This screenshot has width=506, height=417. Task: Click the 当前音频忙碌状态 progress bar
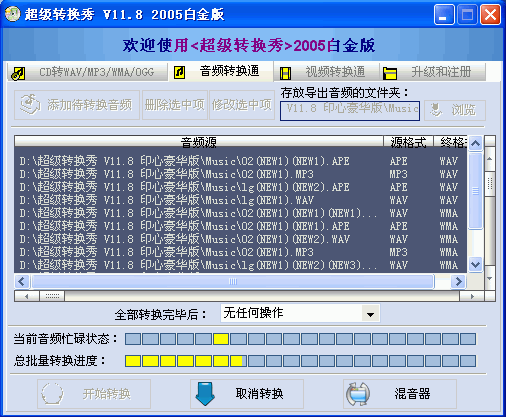coord(301,339)
